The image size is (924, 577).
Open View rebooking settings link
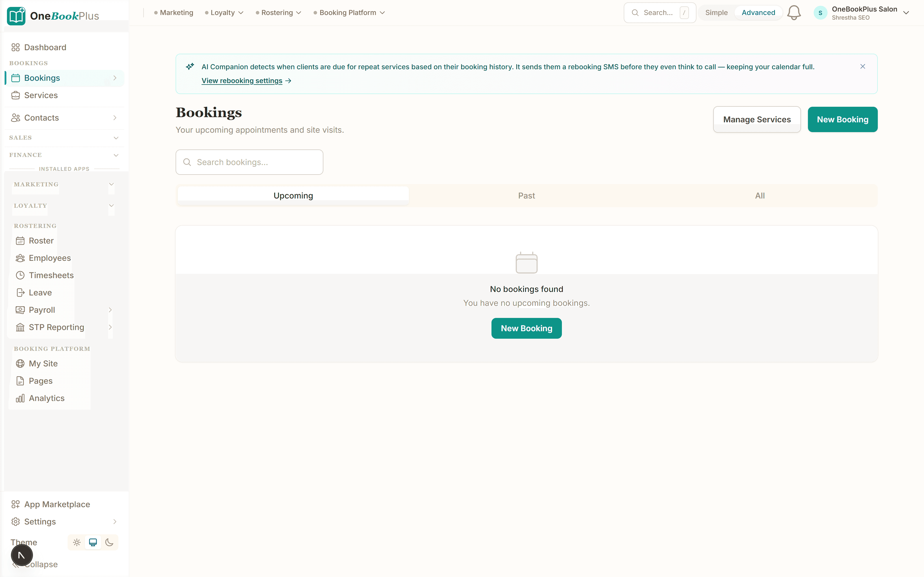241,80
